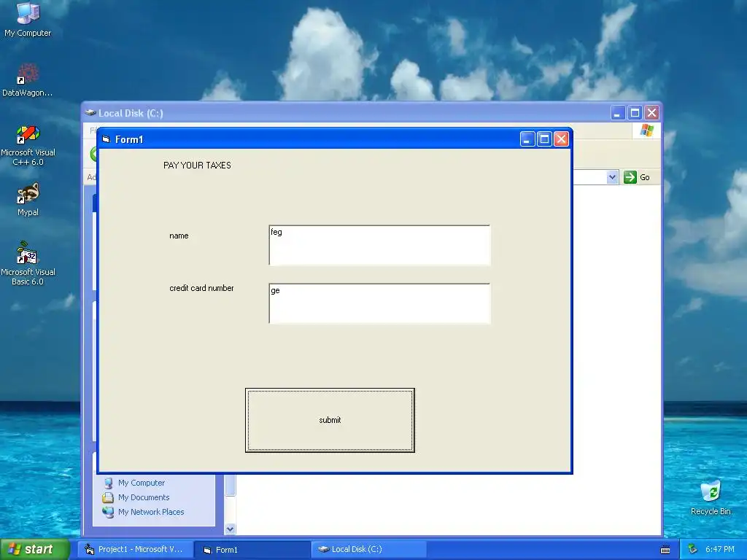Screen dimensions: 747x560
Task: Maximize the Form1 window
Action: (544, 139)
